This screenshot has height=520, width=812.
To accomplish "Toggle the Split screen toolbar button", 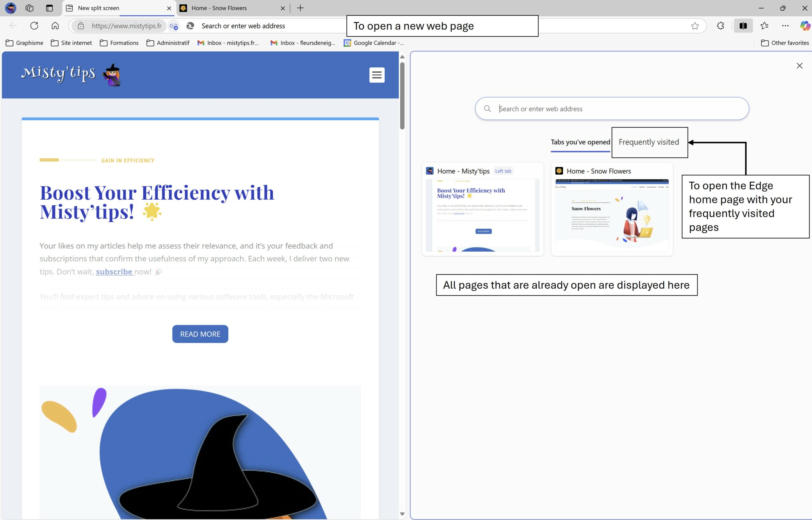I will point(743,26).
